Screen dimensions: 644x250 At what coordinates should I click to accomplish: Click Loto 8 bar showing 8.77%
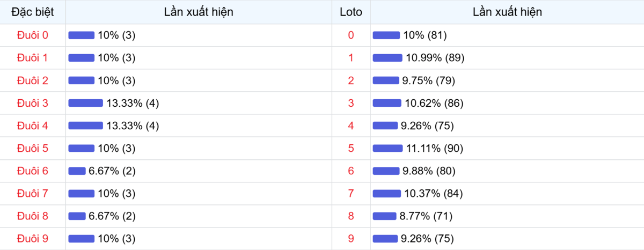coord(384,216)
